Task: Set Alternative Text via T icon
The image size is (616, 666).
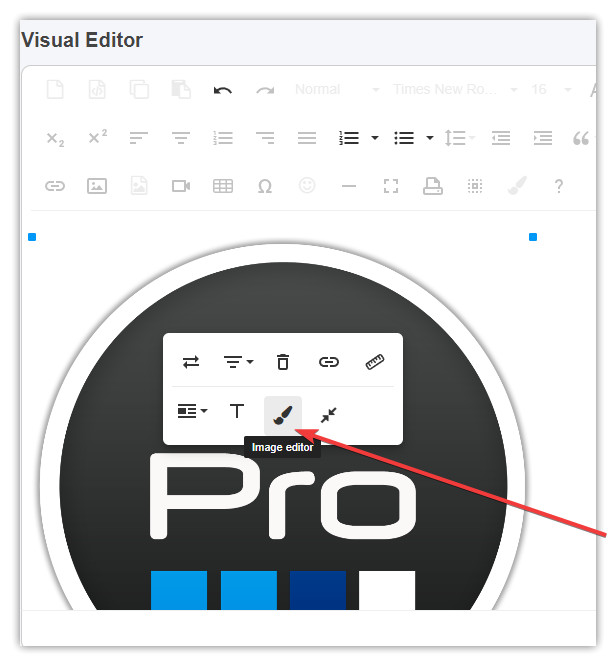Action: tap(237, 411)
